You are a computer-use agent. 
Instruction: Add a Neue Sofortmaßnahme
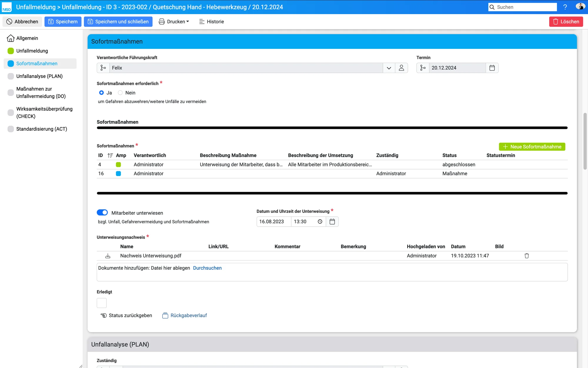[x=532, y=147]
